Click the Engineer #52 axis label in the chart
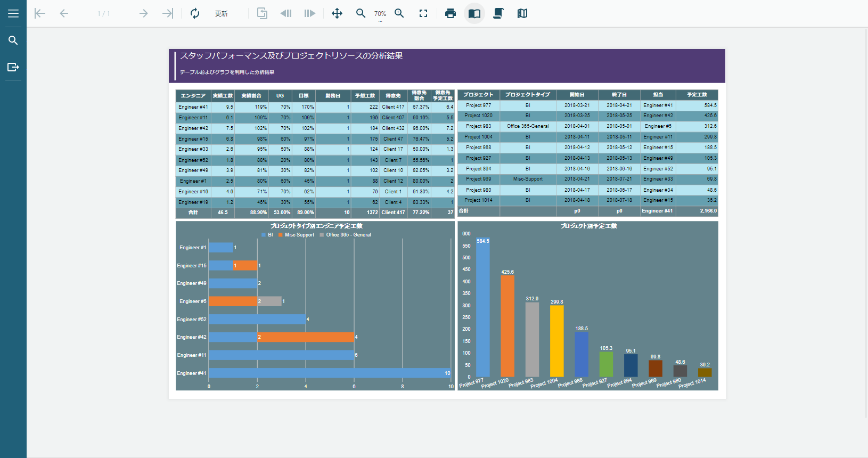Image resolution: width=868 pixels, height=458 pixels. point(192,320)
